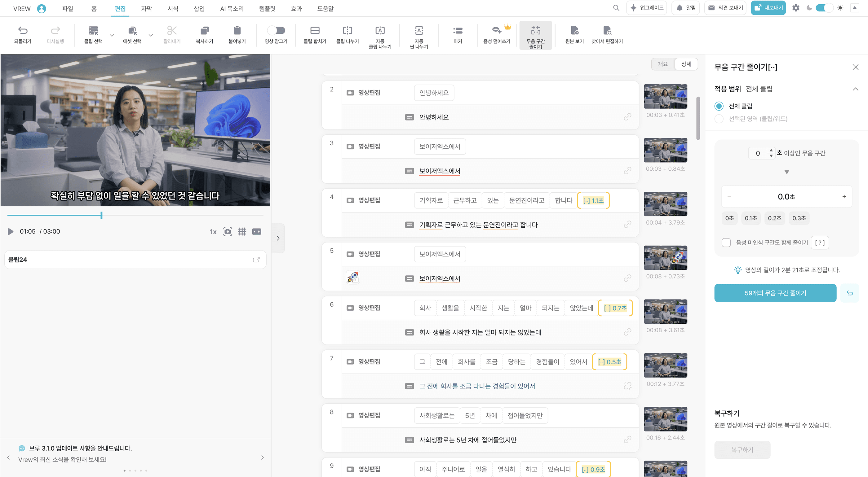Click the 클립 합치기 merge icon
The image size is (868, 477).
pos(315,31)
